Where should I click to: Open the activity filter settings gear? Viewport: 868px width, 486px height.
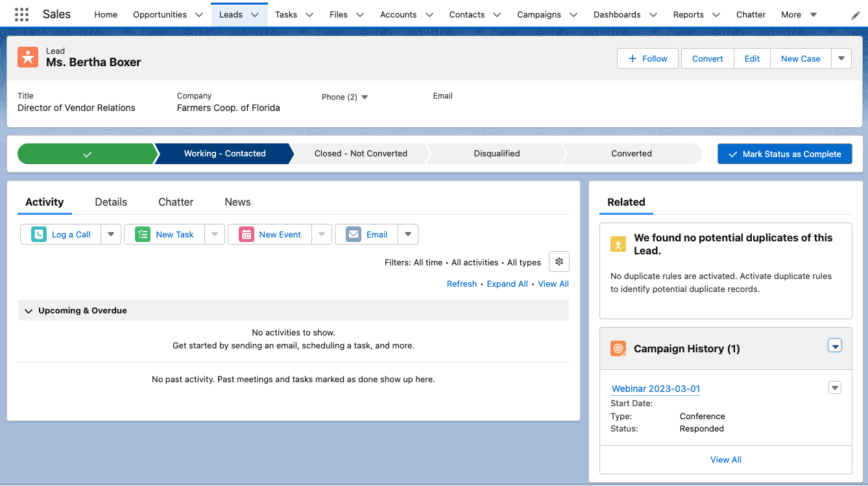[x=559, y=261]
